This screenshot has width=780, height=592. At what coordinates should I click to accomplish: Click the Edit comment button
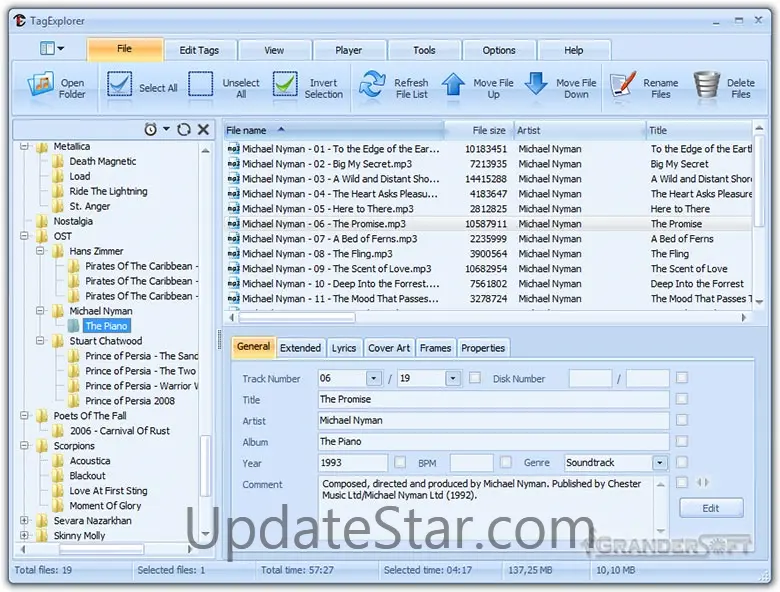coord(711,508)
